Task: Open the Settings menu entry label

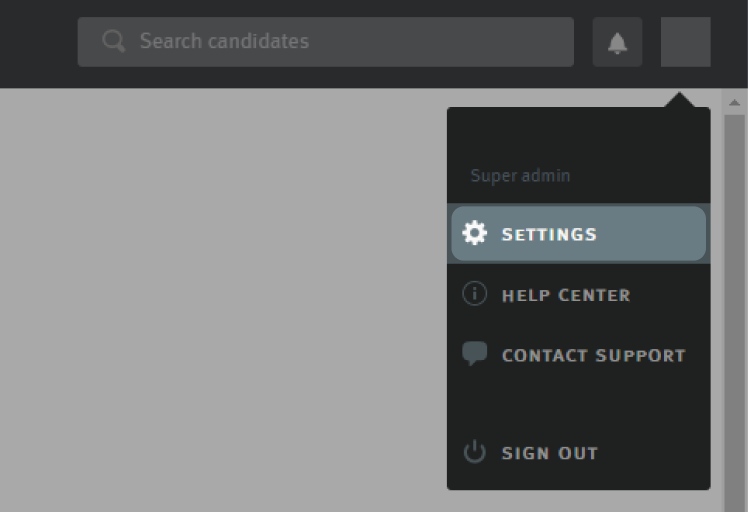Action: coord(549,234)
